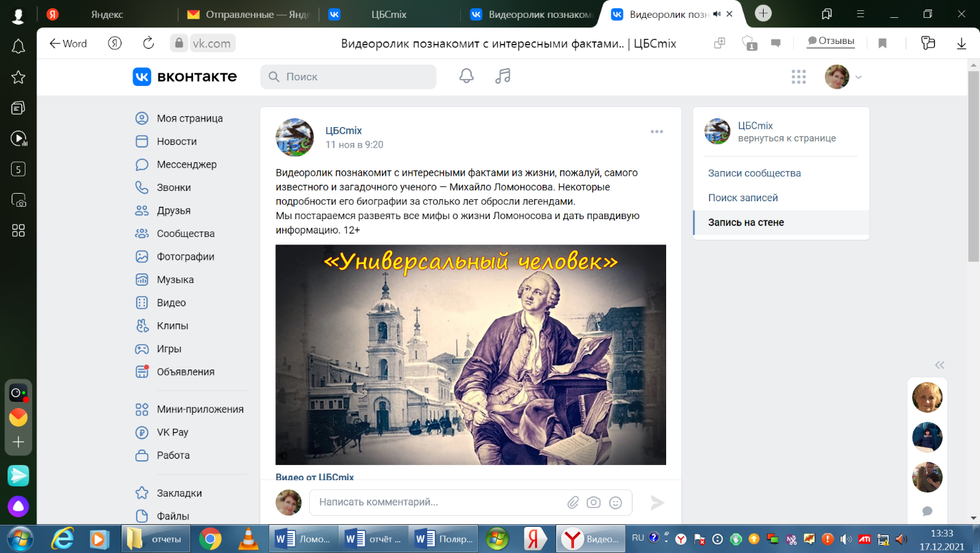
Task: Send the comment with arrow icon
Action: pos(657,502)
